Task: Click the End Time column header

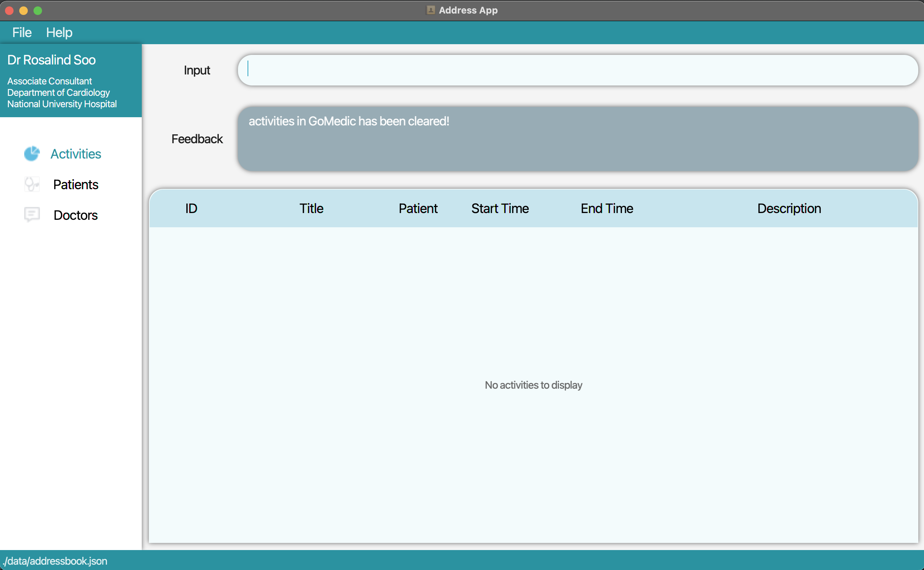Action: coord(606,208)
